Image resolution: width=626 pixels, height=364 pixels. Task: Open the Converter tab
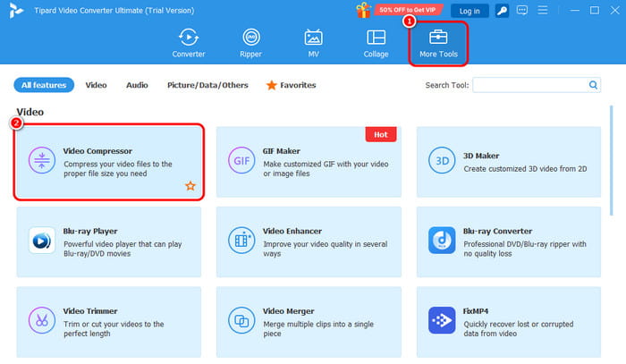tap(189, 43)
